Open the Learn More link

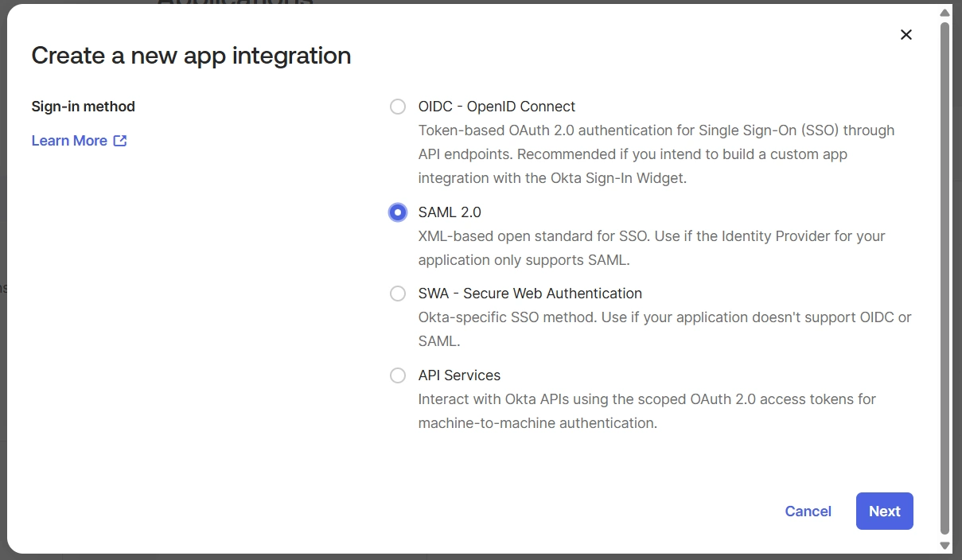(69, 140)
